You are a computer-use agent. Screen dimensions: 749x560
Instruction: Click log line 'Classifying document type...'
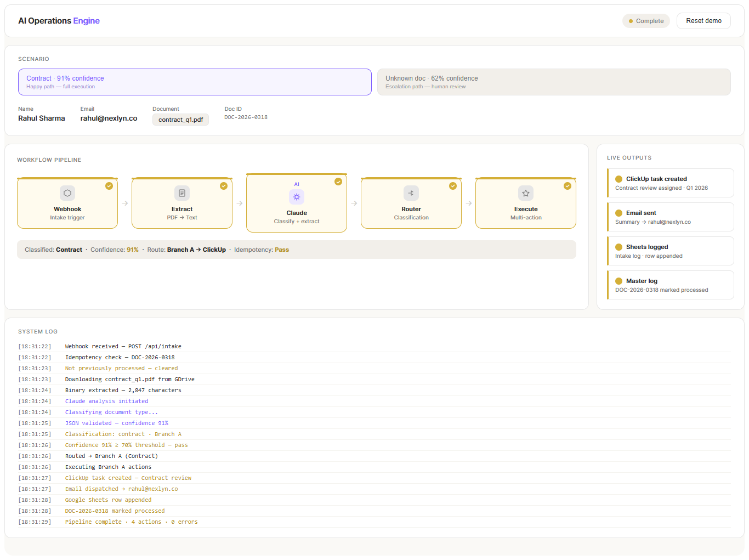click(111, 412)
